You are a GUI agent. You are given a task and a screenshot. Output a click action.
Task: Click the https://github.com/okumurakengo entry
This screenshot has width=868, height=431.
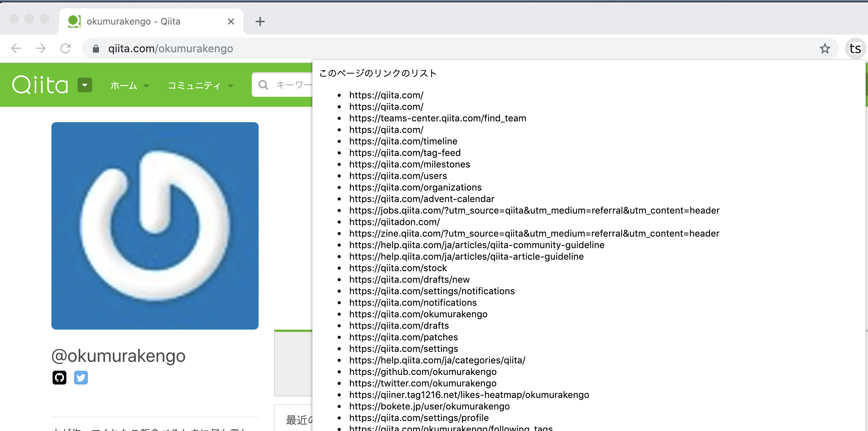[x=423, y=372]
